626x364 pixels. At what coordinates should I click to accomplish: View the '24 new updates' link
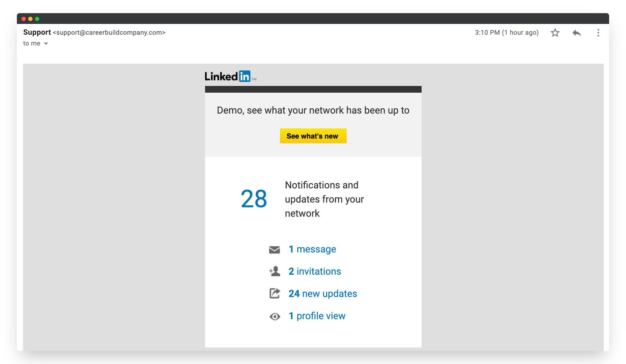[322, 294]
